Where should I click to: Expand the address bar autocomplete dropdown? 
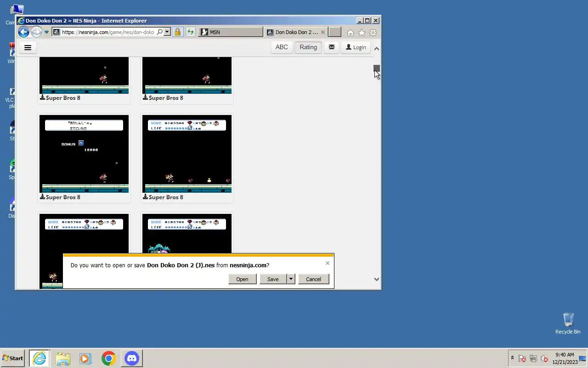click(167, 32)
